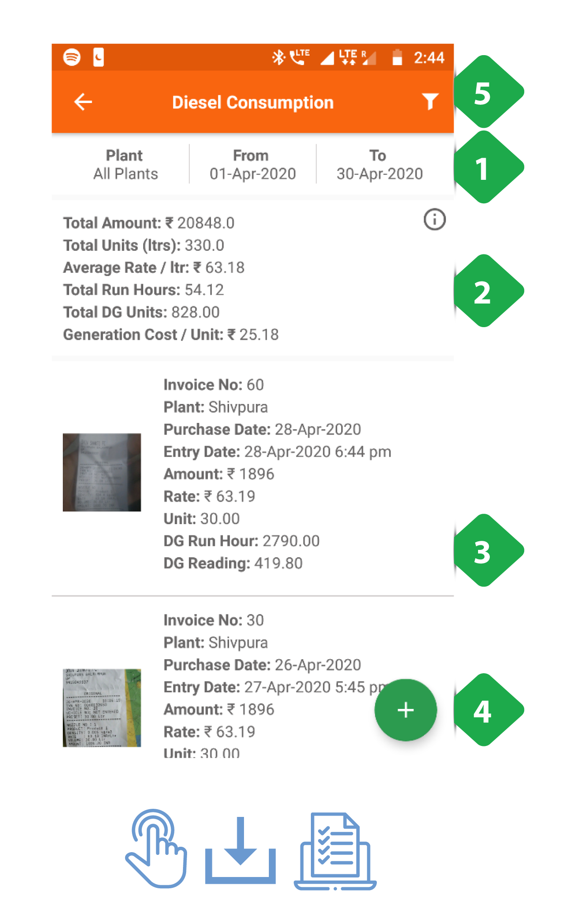Open the filter funnel icon
This screenshot has height=924, width=577.
430,102
